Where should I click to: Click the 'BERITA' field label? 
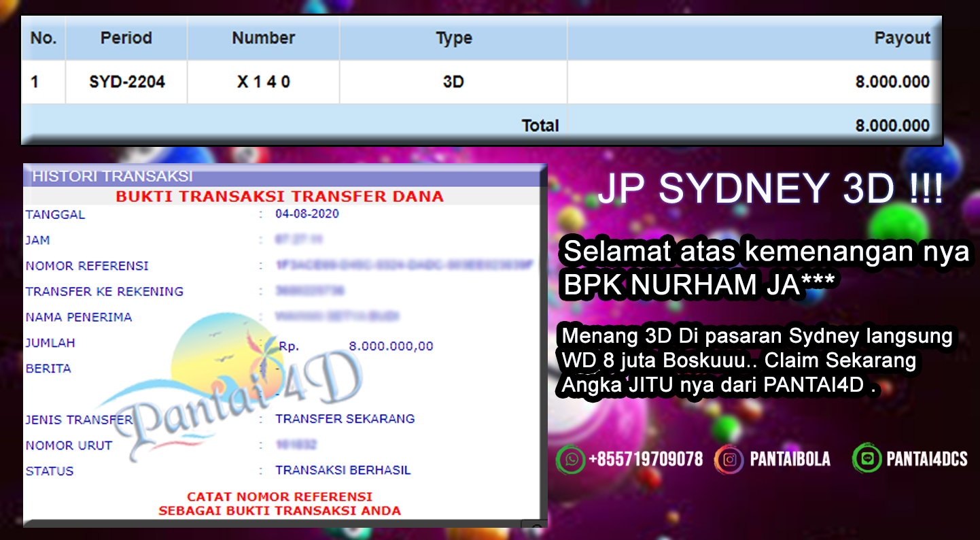pos(48,369)
